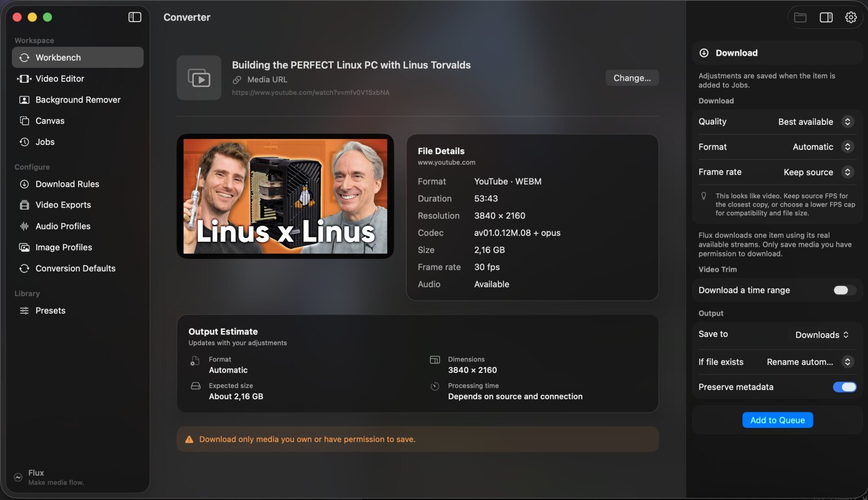Viewport: 868px width, 500px height.
Task: Click the Jobs clock icon
Action: click(24, 142)
